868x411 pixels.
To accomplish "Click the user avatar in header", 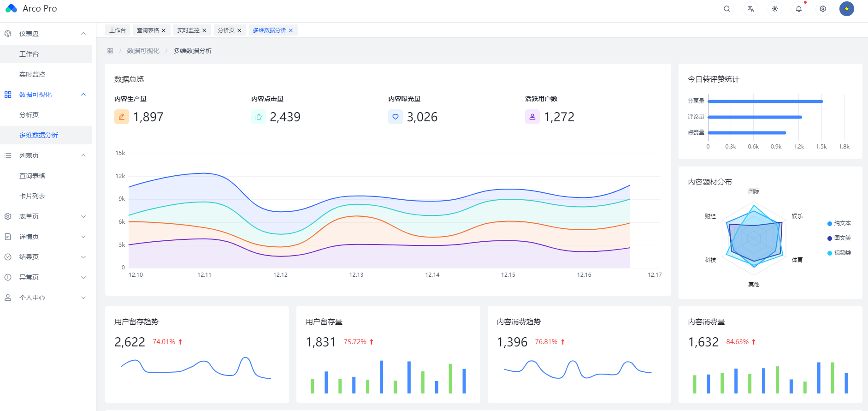I will pos(847,9).
